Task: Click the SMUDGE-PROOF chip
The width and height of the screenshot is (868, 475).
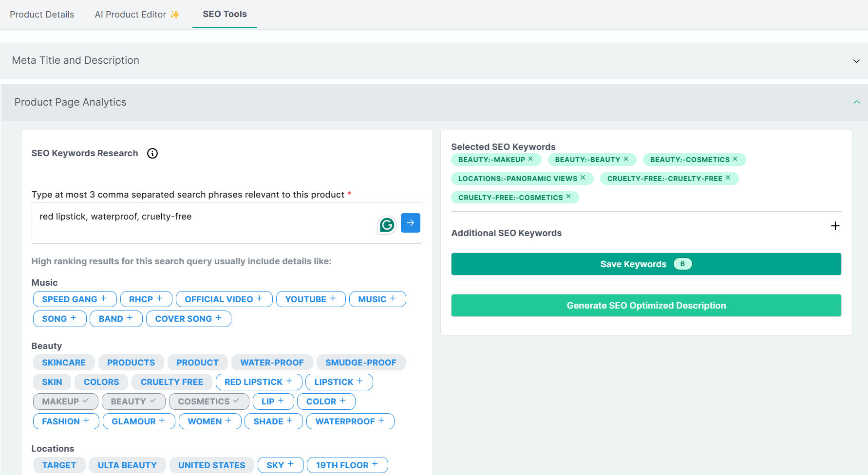Action: point(361,362)
